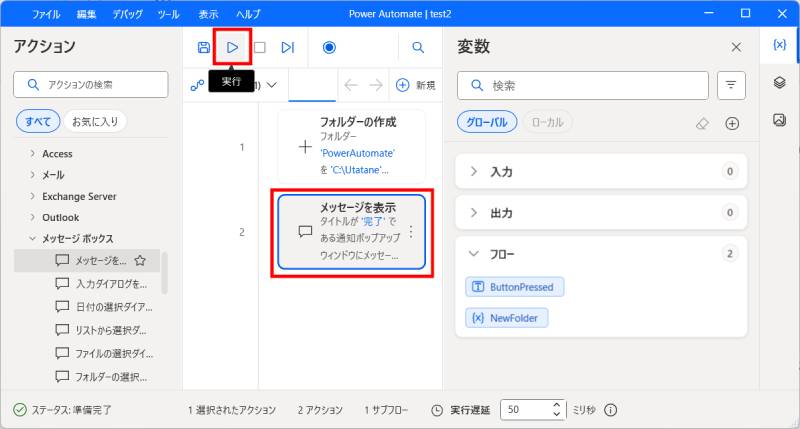Run next action with step icon
Image resolution: width=800 pixels, height=429 pixels.
tap(288, 47)
